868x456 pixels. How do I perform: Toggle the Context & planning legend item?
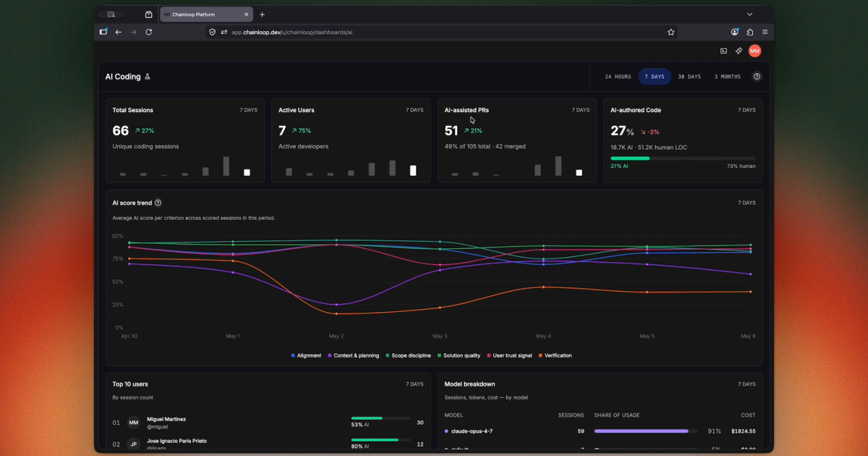click(x=354, y=355)
